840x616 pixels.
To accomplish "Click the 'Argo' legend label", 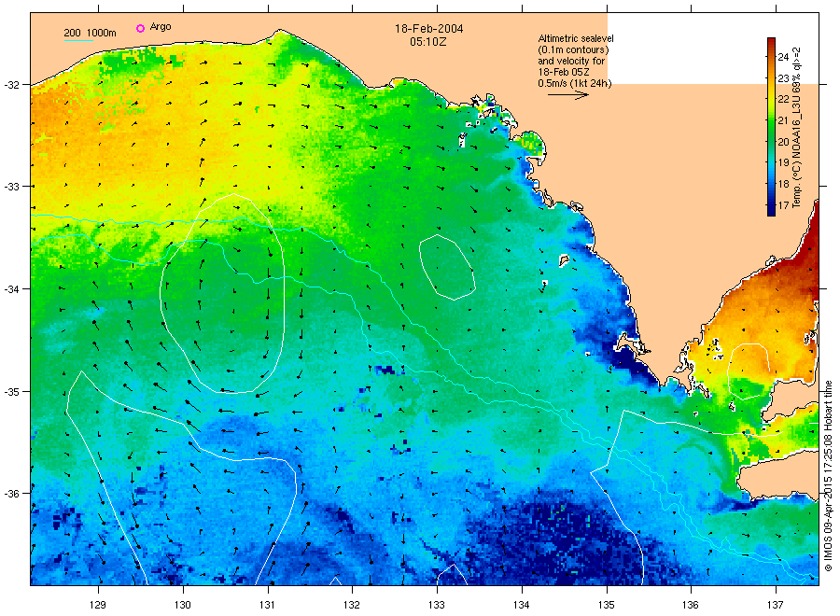I will [x=161, y=27].
